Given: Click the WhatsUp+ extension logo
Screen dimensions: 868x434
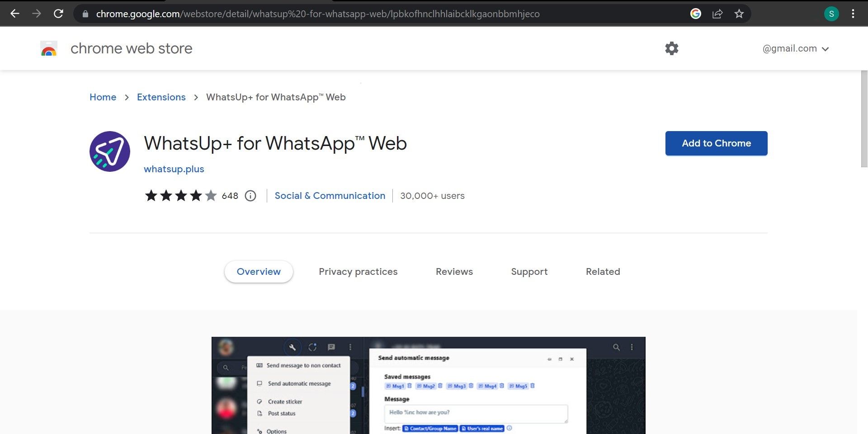Looking at the screenshot, I should [109, 151].
